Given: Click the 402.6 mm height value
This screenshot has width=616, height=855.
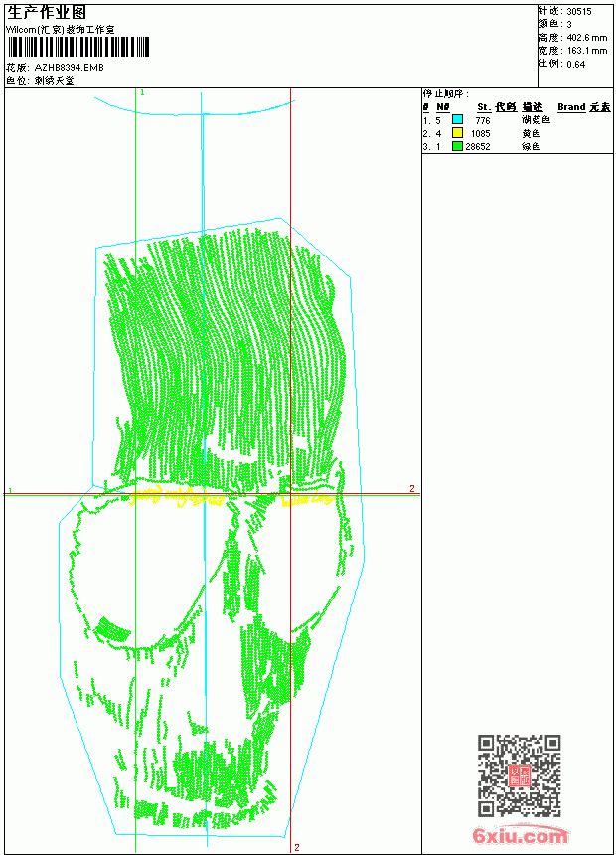Looking at the screenshot, I should click(586, 37).
